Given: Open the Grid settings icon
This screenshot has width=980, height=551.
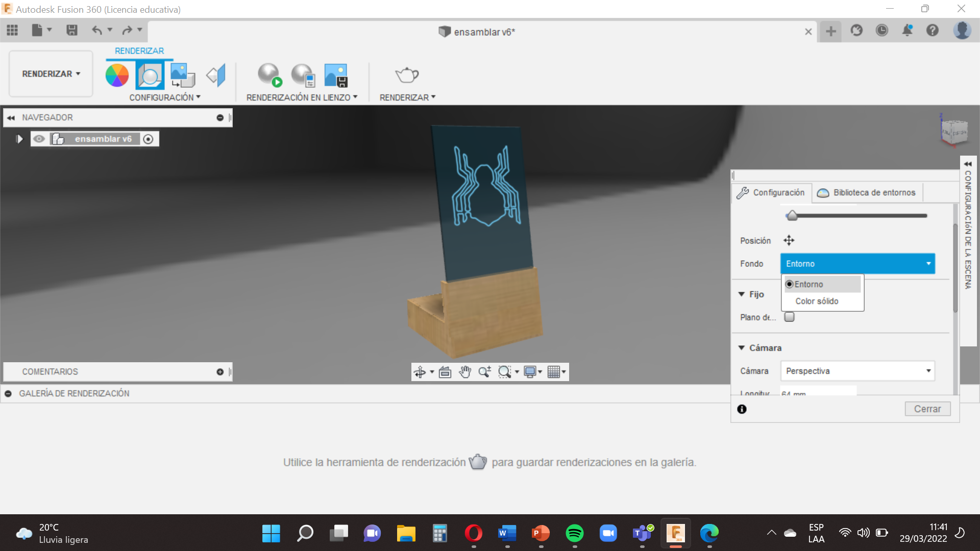Looking at the screenshot, I should pos(553,372).
